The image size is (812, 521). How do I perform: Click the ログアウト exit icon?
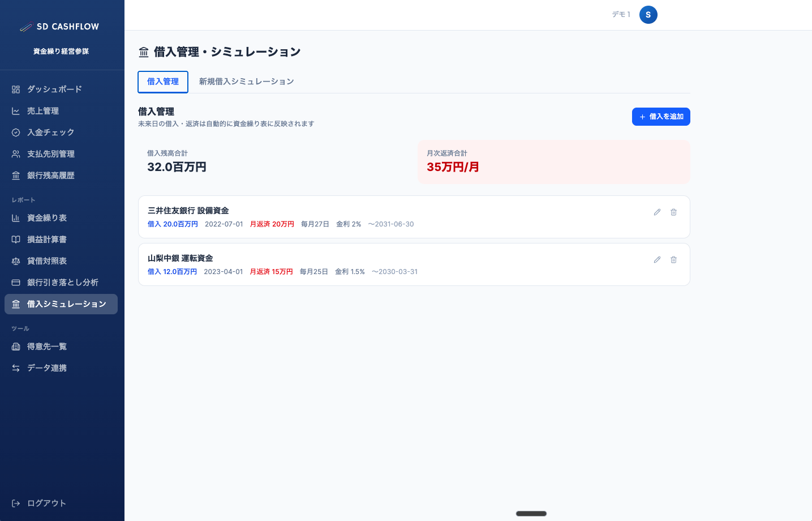coord(16,503)
